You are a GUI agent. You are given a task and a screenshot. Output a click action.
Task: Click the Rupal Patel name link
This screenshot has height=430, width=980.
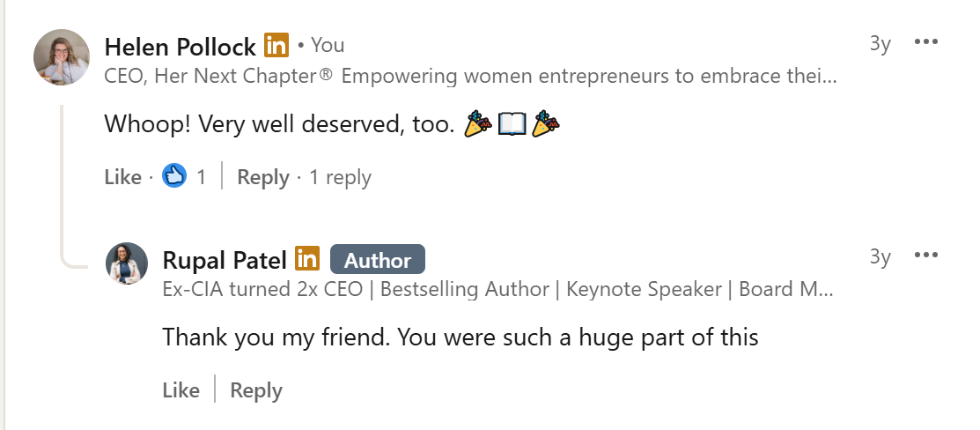pyautogui.click(x=225, y=260)
